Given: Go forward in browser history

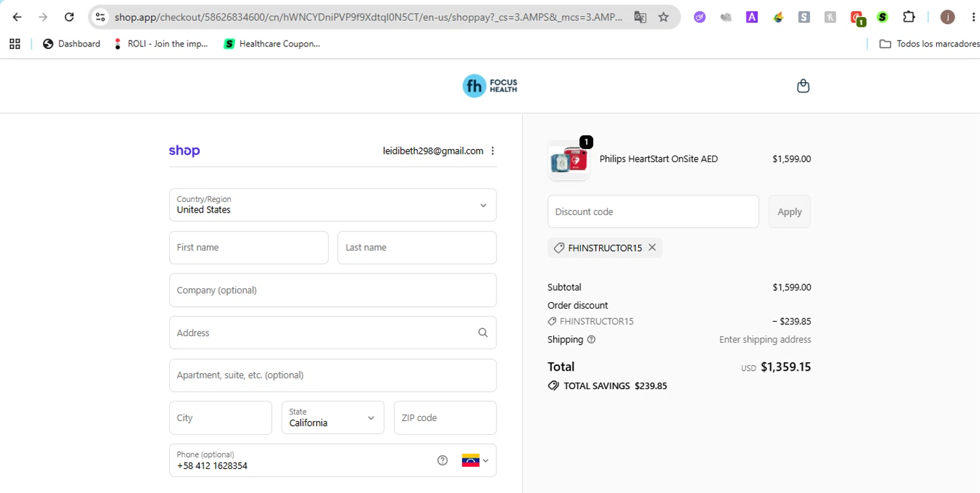Looking at the screenshot, I should (x=43, y=17).
